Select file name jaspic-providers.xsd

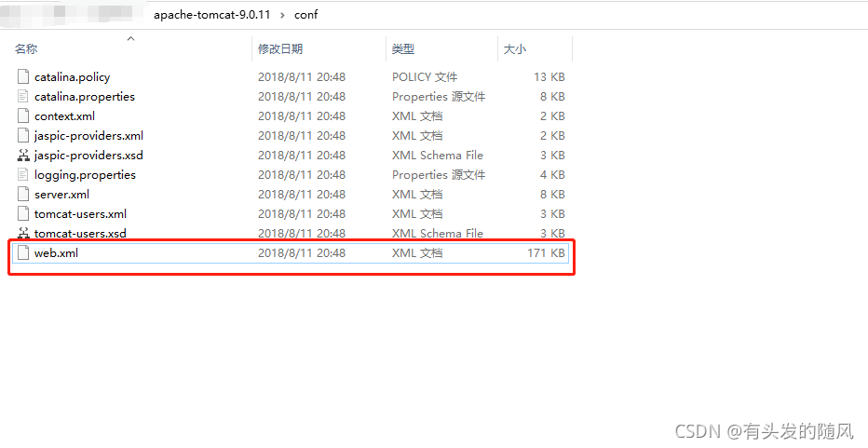[x=88, y=155]
